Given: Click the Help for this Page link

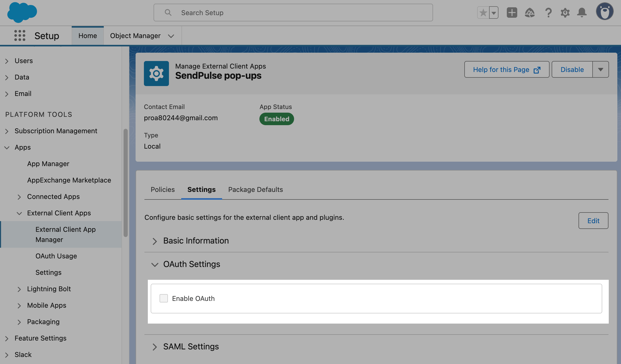Looking at the screenshot, I should pos(507,70).
